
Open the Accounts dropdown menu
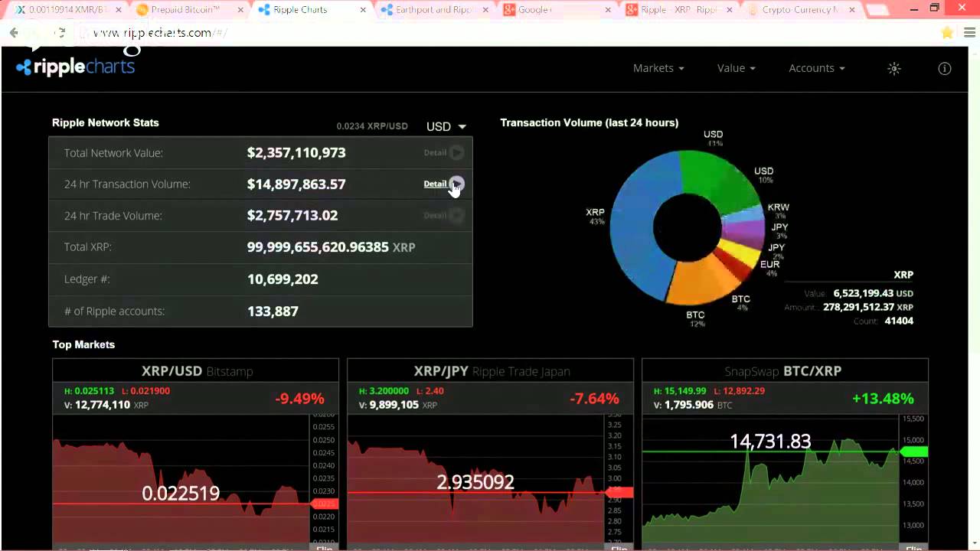pos(817,68)
